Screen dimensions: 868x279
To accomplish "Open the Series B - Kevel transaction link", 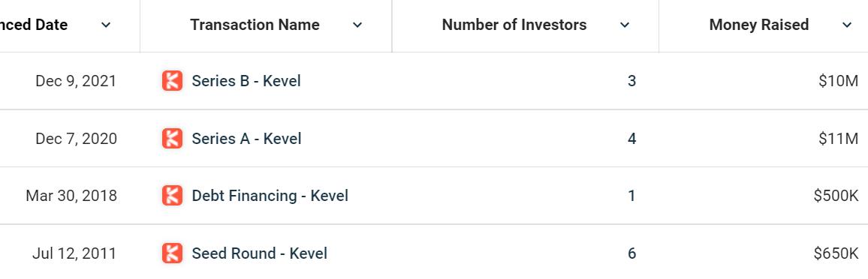I will [x=246, y=81].
